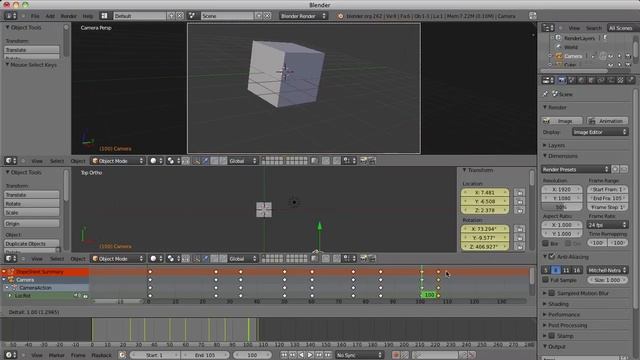Click the scene browse icon
This screenshot has width=640, height=360.
click(192, 16)
